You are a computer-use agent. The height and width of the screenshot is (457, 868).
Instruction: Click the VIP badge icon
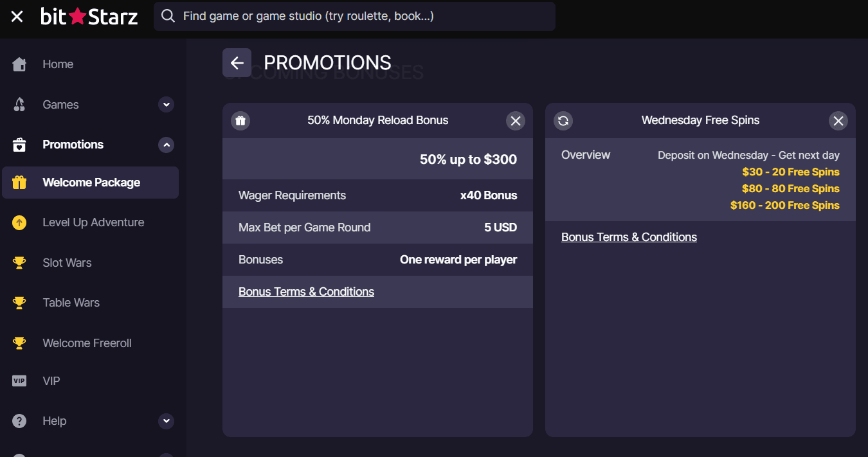click(x=19, y=381)
